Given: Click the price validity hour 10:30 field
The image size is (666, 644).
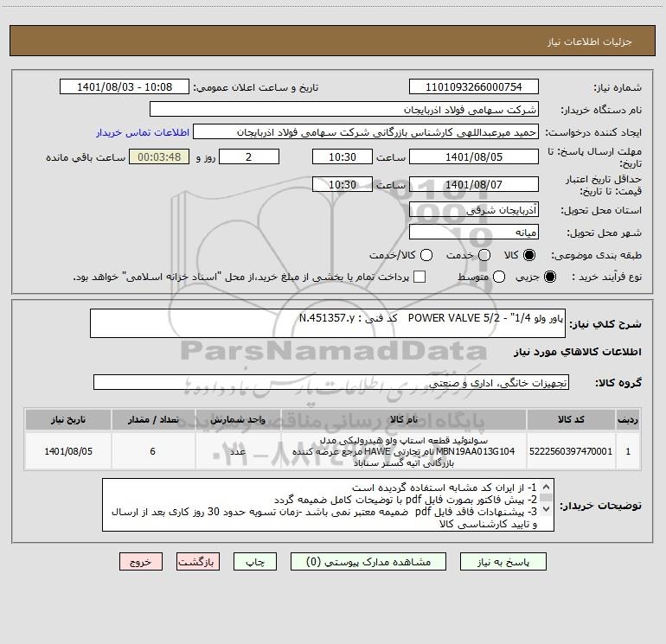Looking at the screenshot, I should [343, 184].
